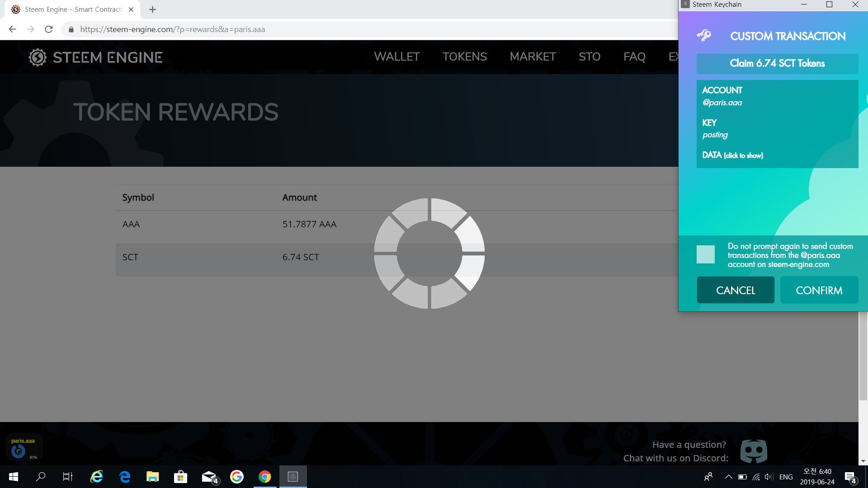Reload the current page

49,29
